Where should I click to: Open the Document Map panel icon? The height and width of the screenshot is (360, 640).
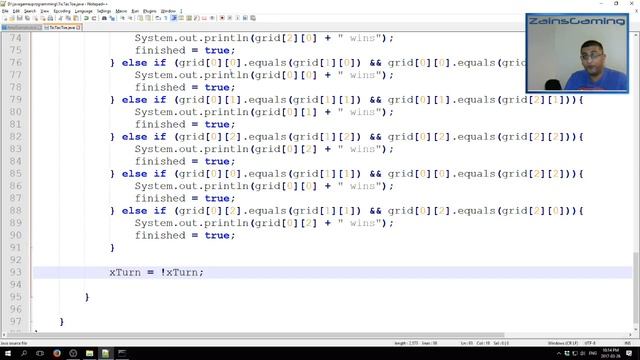coord(189,18)
